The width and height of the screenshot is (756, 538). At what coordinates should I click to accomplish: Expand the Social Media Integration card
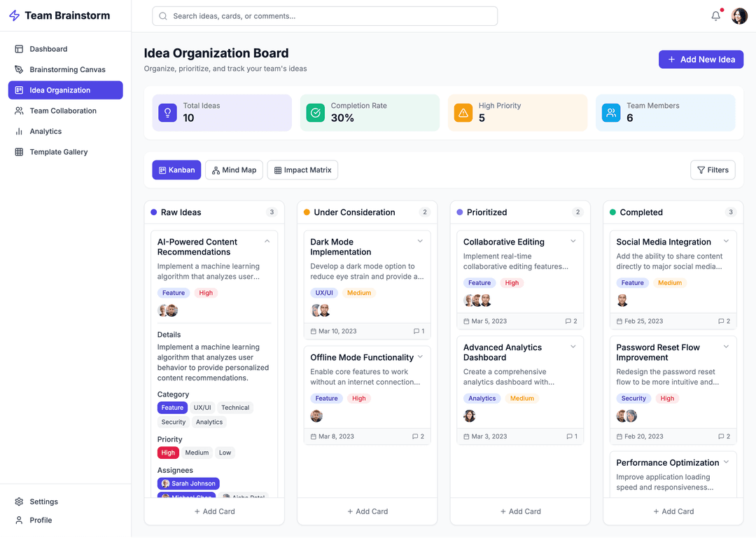point(726,242)
